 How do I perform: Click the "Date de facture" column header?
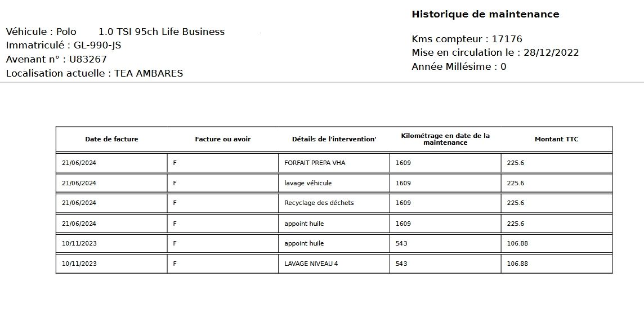111,139
